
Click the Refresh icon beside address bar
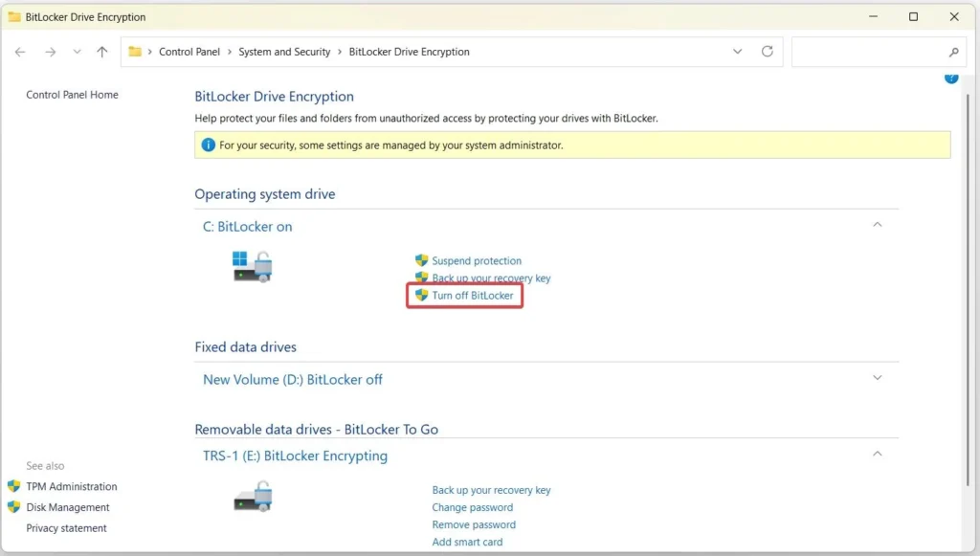767,52
